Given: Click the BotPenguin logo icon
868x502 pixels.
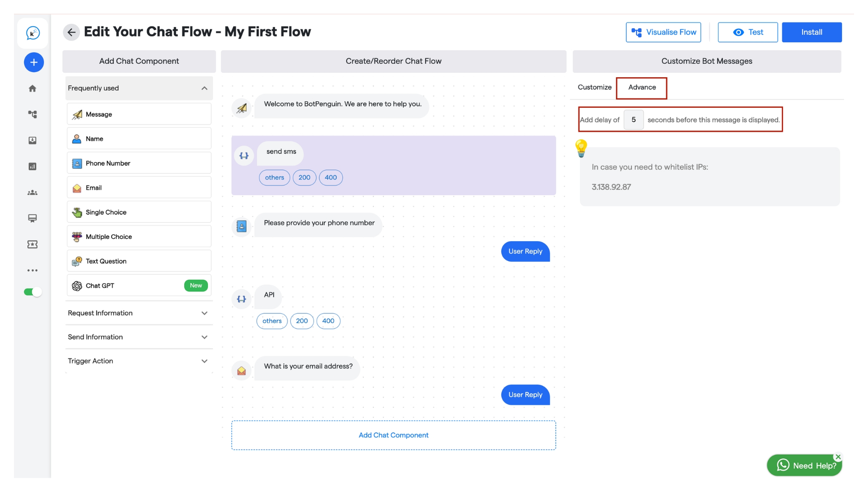Looking at the screenshot, I should [33, 33].
